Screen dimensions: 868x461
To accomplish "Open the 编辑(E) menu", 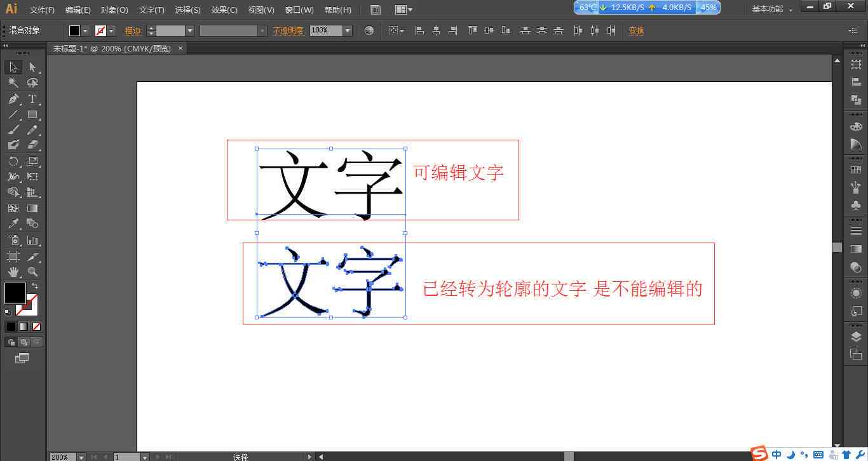I will tap(78, 10).
